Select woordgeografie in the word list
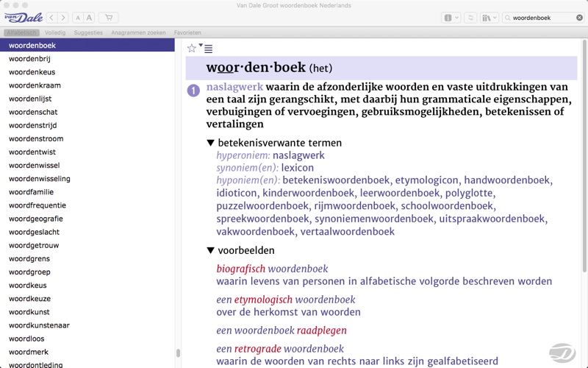The image size is (588, 368). (x=87, y=219)
